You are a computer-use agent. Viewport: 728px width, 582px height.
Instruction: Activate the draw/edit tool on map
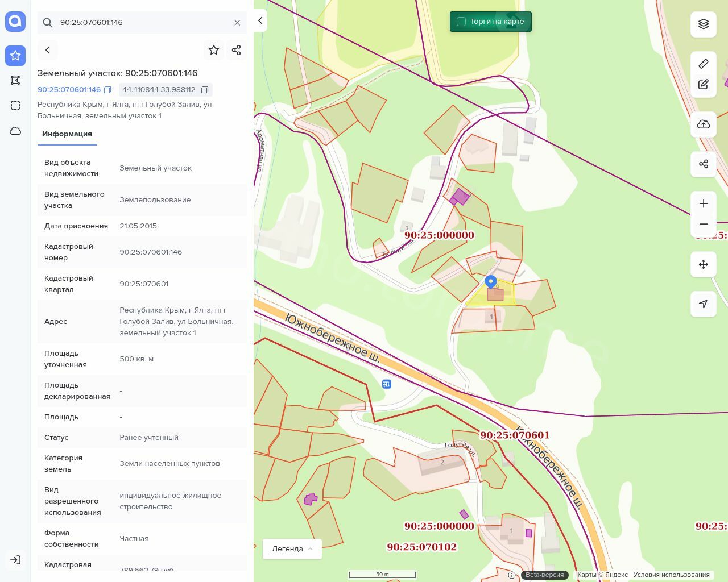tap(704, 85)
